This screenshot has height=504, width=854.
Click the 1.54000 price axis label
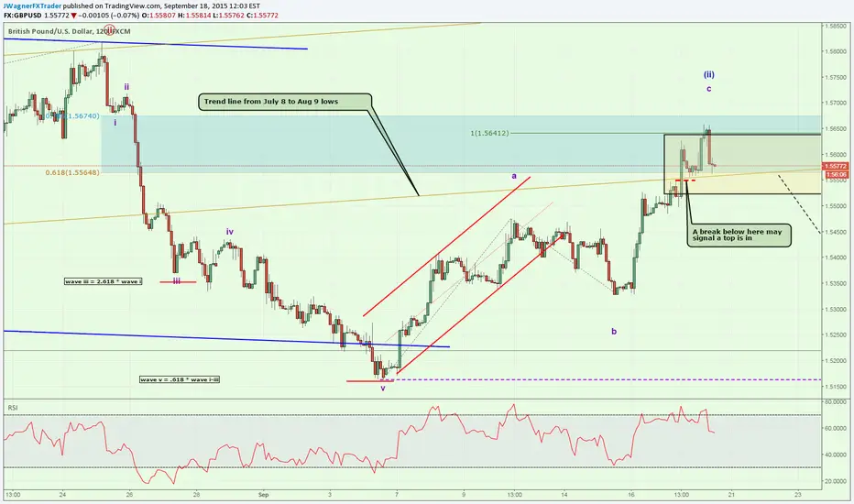[836, 257]
